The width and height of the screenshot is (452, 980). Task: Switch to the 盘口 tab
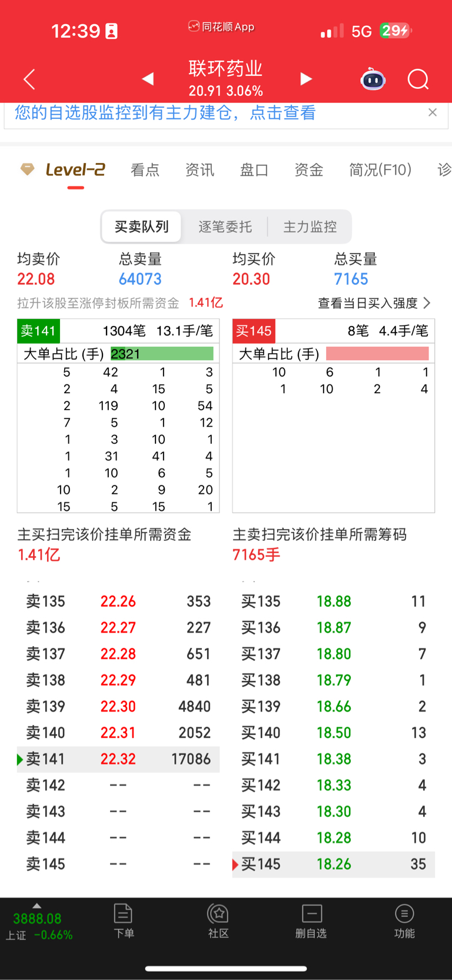click(x=254, y=170)
